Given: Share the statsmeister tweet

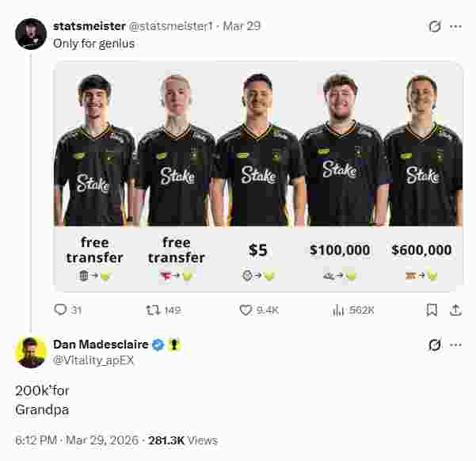Looking at the screenshot, I should click(455, 310).
